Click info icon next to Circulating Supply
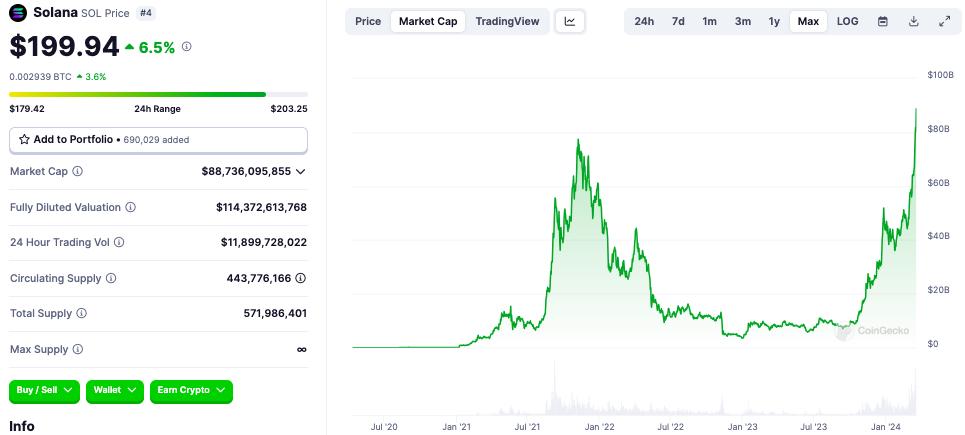The height and width of the screenshot is (435, 965). [x=111, y=278]
